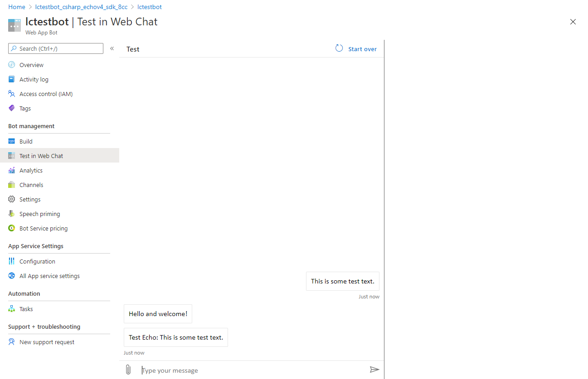588x379 pixels.
Task: Open lctestbot_csharp_echov4_sdk_8cc breadcrumb link
Action: click(81, 7)
